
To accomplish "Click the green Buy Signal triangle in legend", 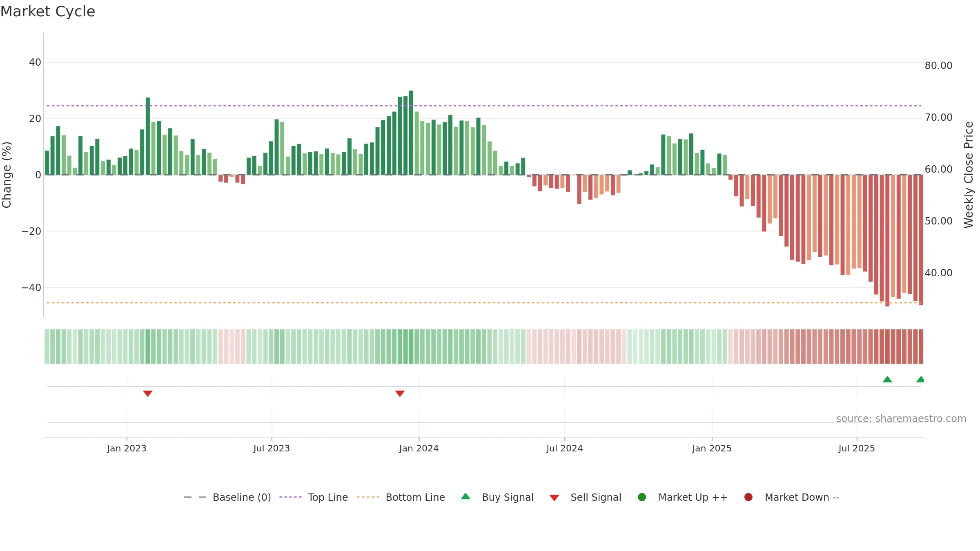I will 465,497.
